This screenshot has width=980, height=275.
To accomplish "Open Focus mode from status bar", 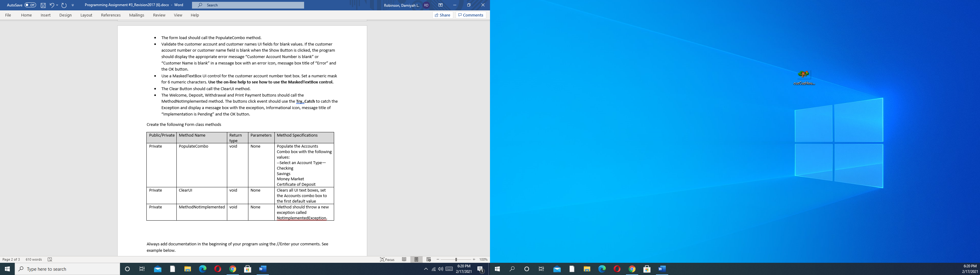I will click(387, 259).
